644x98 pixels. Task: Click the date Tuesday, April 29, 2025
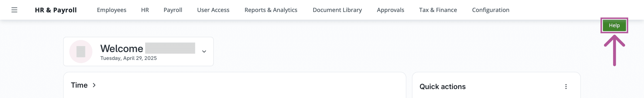click(129, 58)
